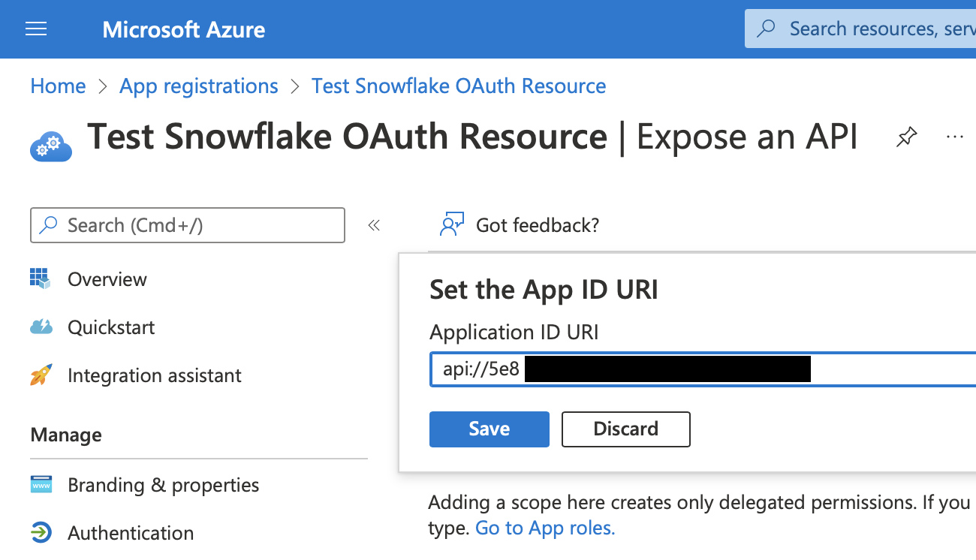The width and height of the screenshot is (976, 560).
Task: Select the Overview grid icon
Action: [40, 278]
